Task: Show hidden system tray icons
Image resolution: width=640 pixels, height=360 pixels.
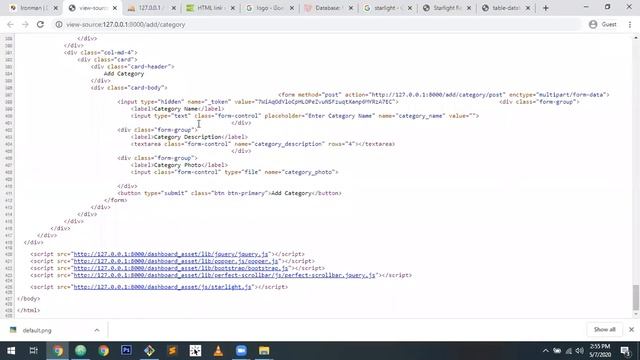Action: [x=546, y=351]
